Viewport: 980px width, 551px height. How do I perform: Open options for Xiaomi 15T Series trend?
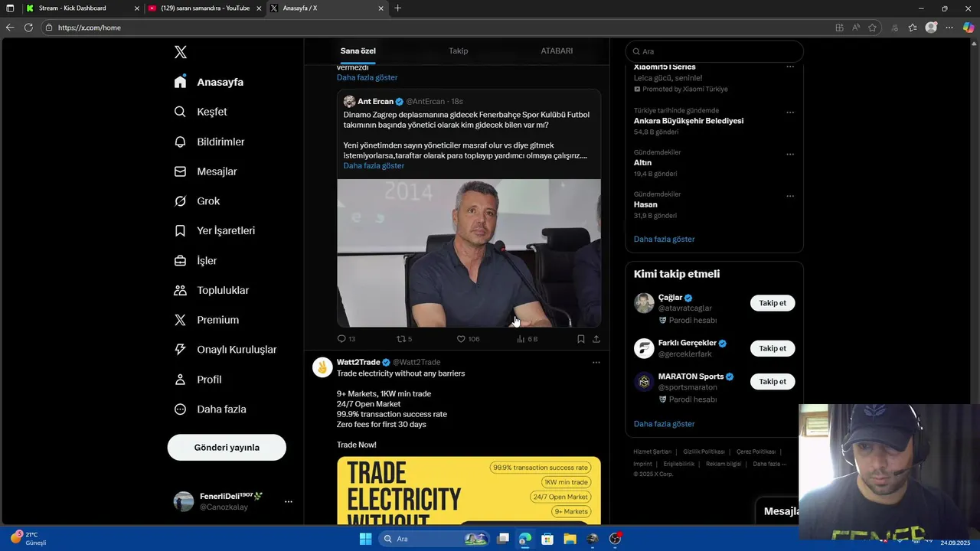coord(790,67)
